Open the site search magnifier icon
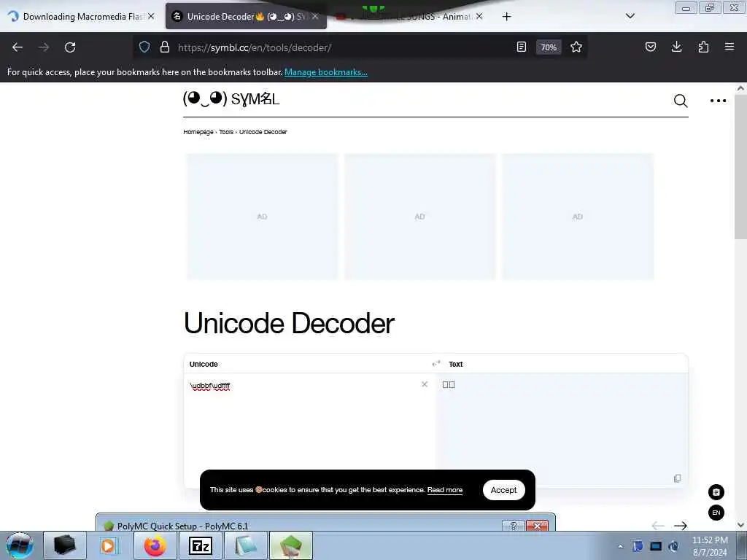Screen dimensions: 747x560 tap(681, 101)
